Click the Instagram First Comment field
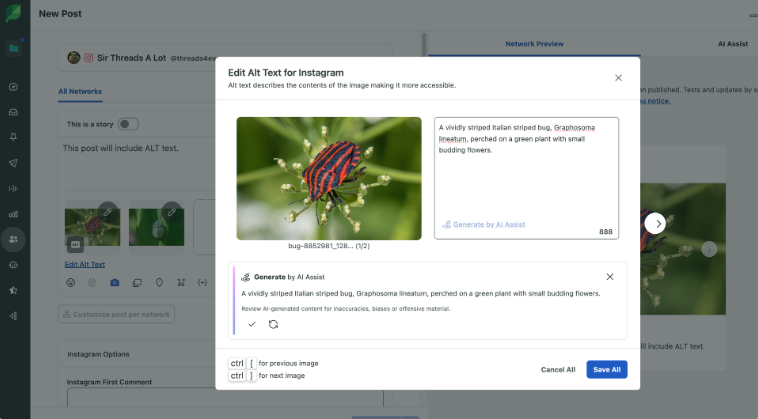Viewport: 758px width, 419px height. coord(225,396)
